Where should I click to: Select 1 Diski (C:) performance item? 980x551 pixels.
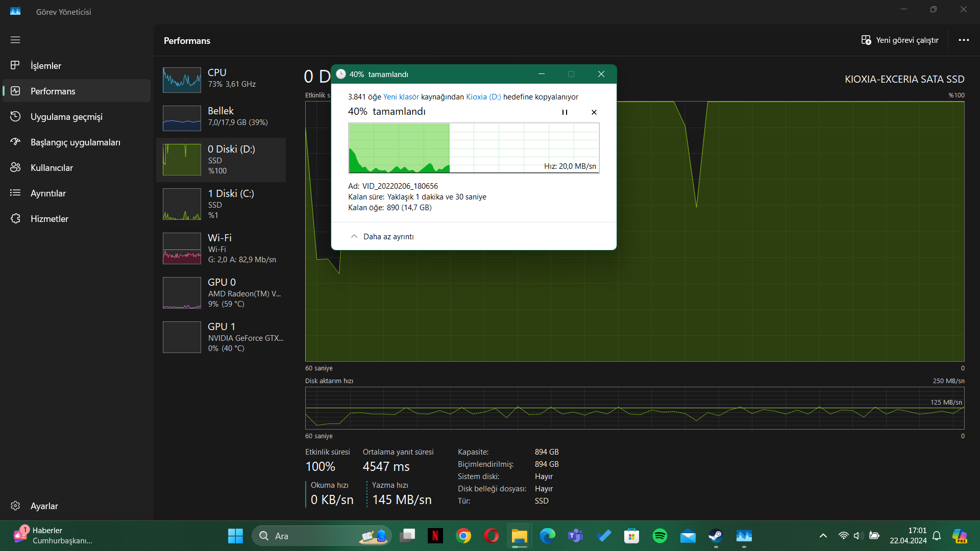click(x=220, y=204)
